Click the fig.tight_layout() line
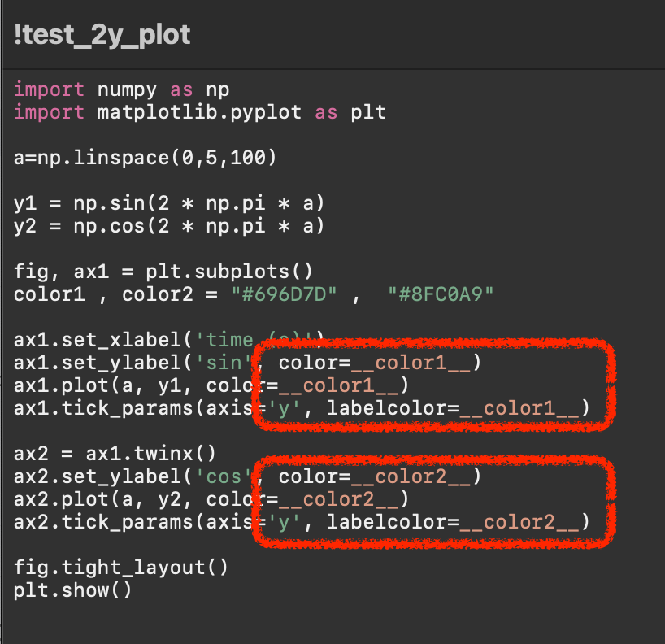This screenshot has height=644, width=665. 121,568
